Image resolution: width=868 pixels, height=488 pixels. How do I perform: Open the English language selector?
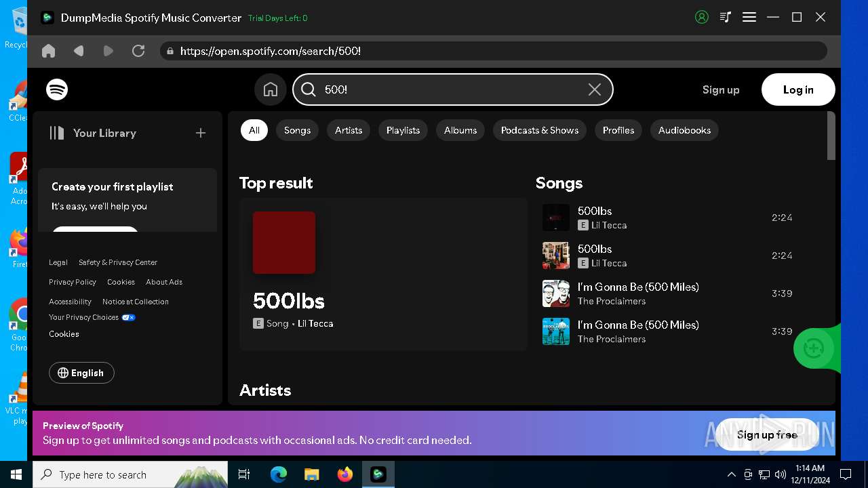[81, 373]
